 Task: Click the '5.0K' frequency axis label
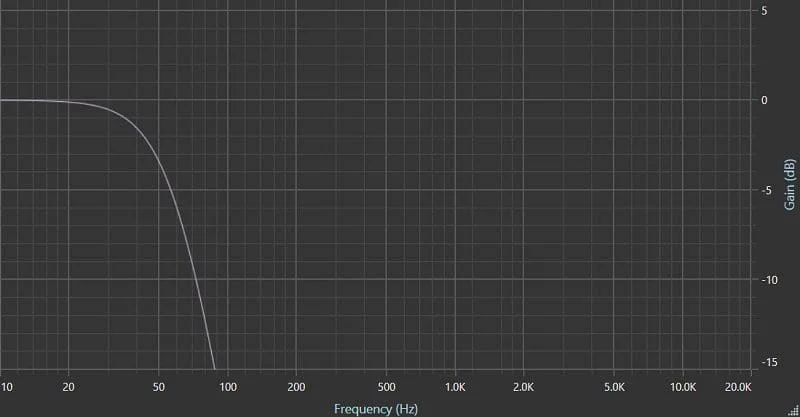click(x=614, y=387)
